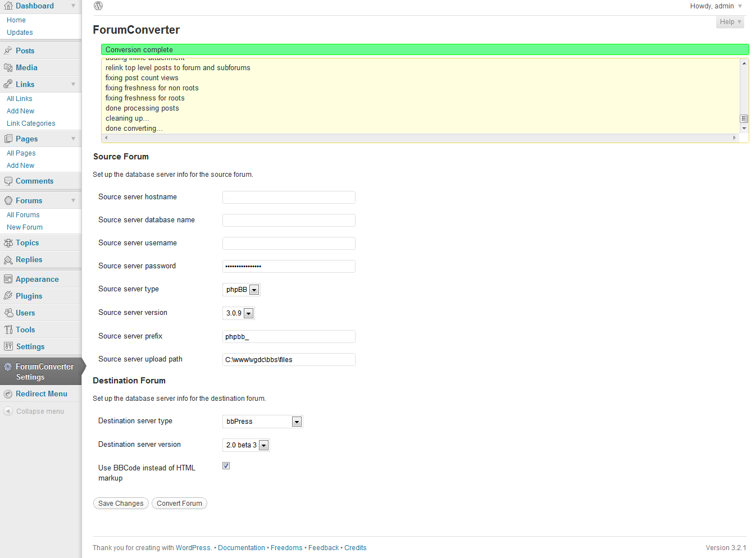Collapse the Dashboard submenu arrow
The height and width of the screenshot is (558, 756).
73,6
